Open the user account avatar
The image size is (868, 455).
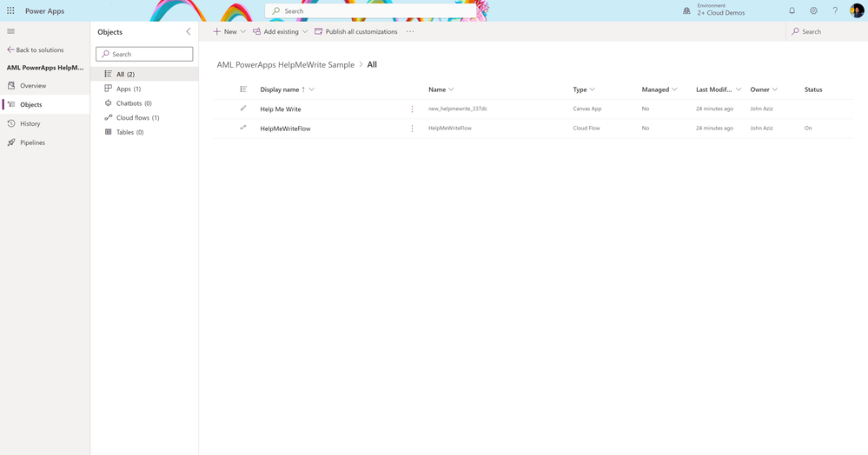(x=857, y=10)
